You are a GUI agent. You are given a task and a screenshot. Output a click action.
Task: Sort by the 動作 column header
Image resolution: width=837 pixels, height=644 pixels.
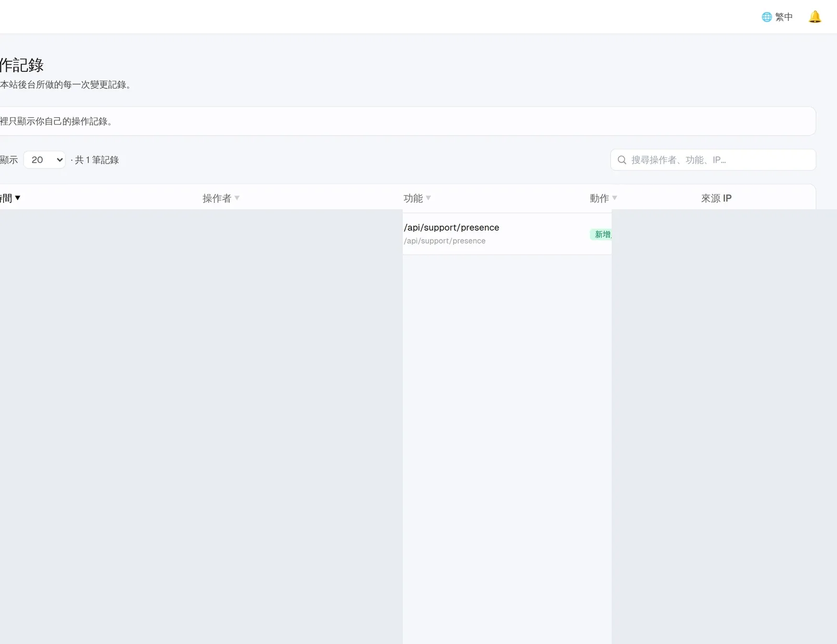pos(603,198)
